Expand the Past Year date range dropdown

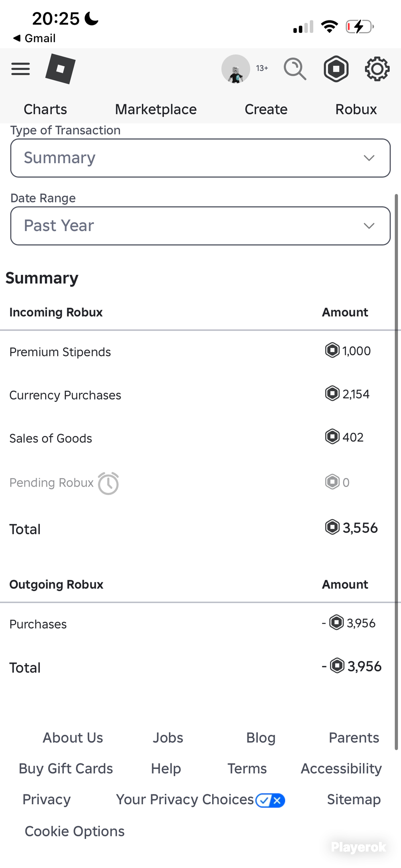(x=200, y=226)
